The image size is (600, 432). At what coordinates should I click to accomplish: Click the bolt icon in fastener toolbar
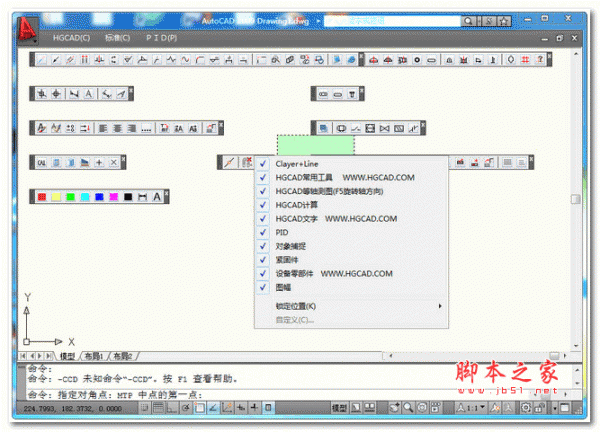(352, 94)
